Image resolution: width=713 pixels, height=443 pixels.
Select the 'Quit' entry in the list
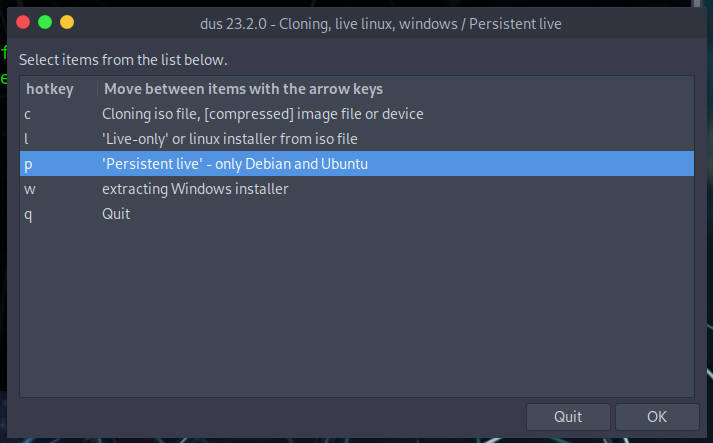[116, 214]
